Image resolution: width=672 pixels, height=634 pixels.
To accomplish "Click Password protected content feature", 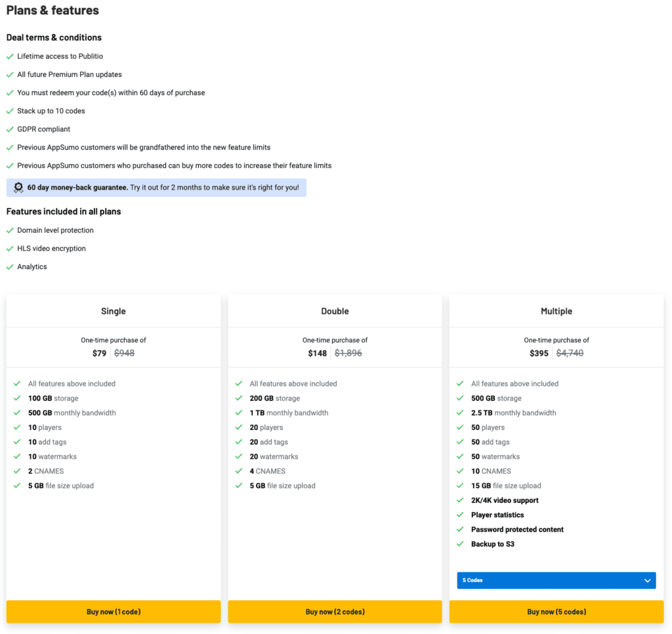I will (517, 530).
